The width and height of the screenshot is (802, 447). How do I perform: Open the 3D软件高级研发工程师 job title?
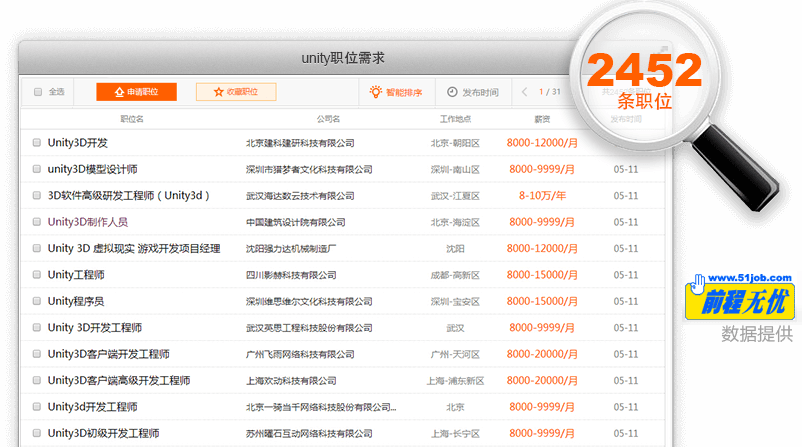[x=129, y=195]
